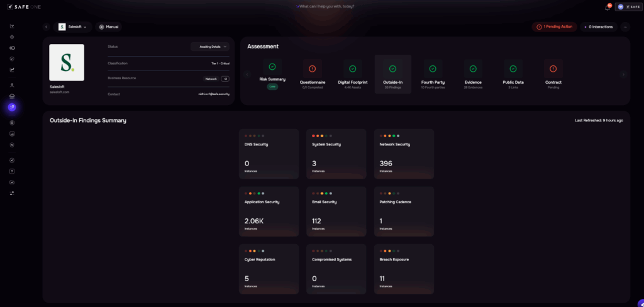Open the SAFE account button

[x=628, y=6]
